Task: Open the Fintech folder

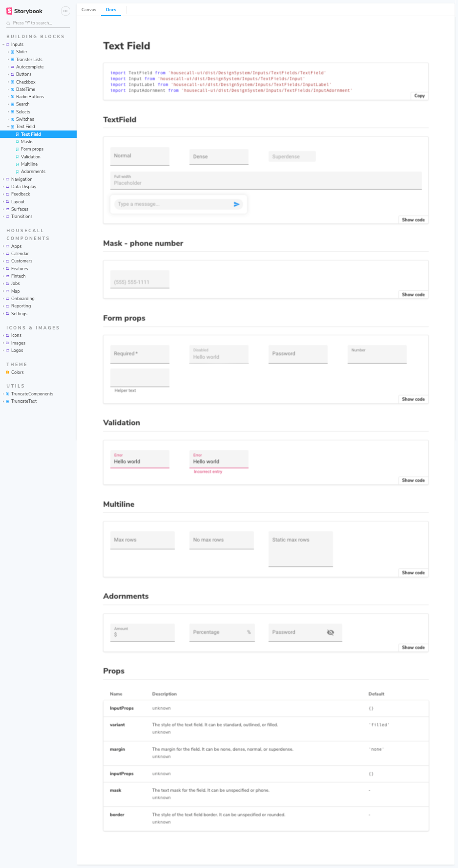Action: click(18, 276)
